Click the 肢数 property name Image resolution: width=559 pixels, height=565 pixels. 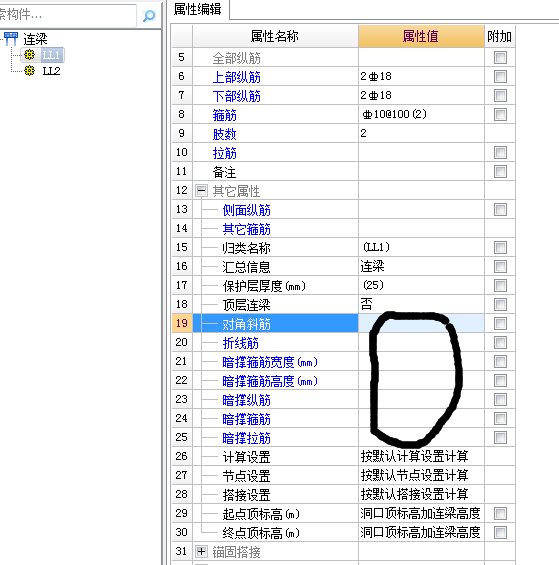pos(224,134)
